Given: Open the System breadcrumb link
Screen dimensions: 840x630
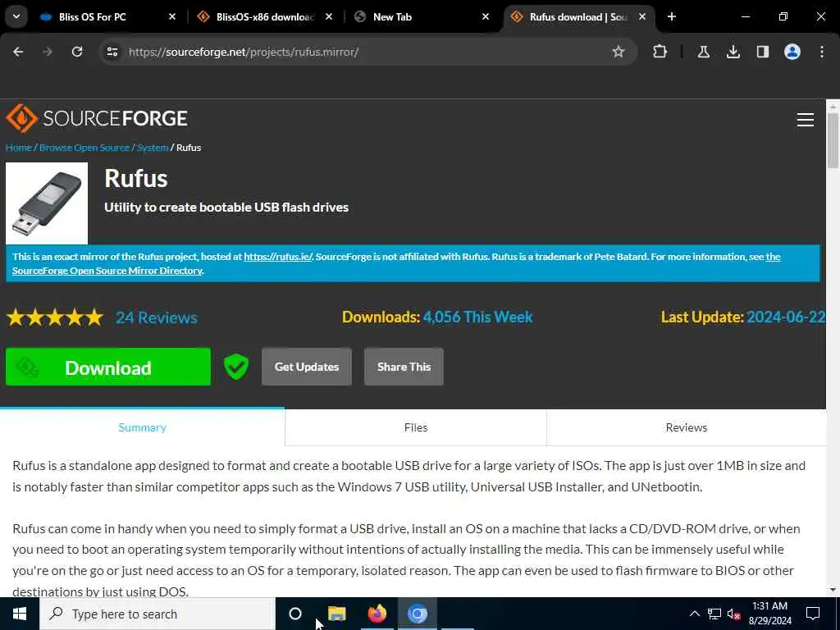Looking at the screenshot, I should (152, 148).
